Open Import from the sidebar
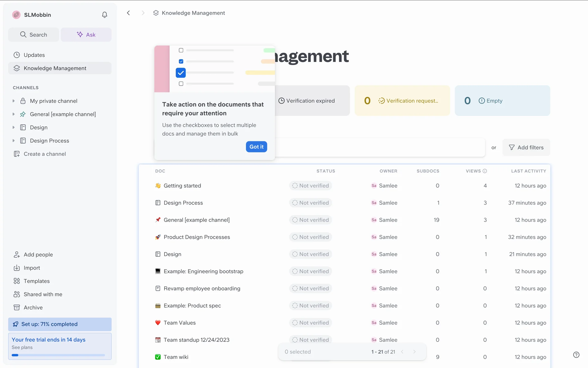The height and width of the screenshot is (368, 588). tap(32, 268)
